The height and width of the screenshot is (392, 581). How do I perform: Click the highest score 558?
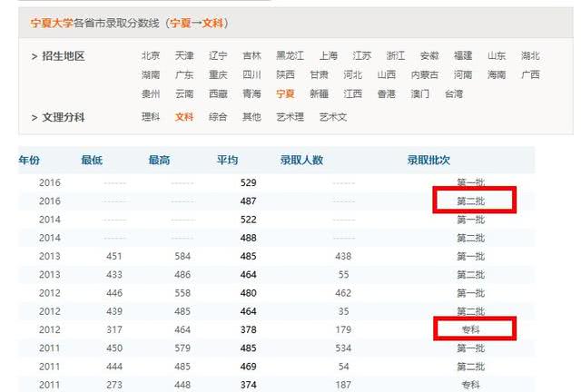(182, 293)
